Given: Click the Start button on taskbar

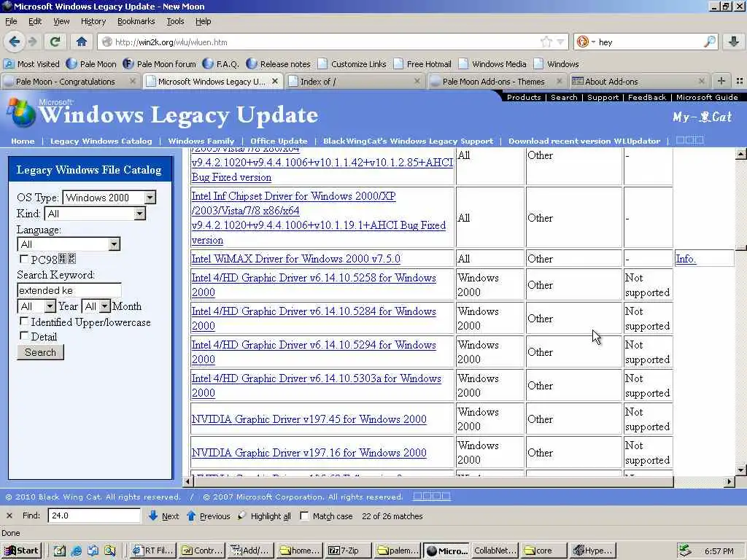Looking at the screenshot, I should [x=21, y=551].
